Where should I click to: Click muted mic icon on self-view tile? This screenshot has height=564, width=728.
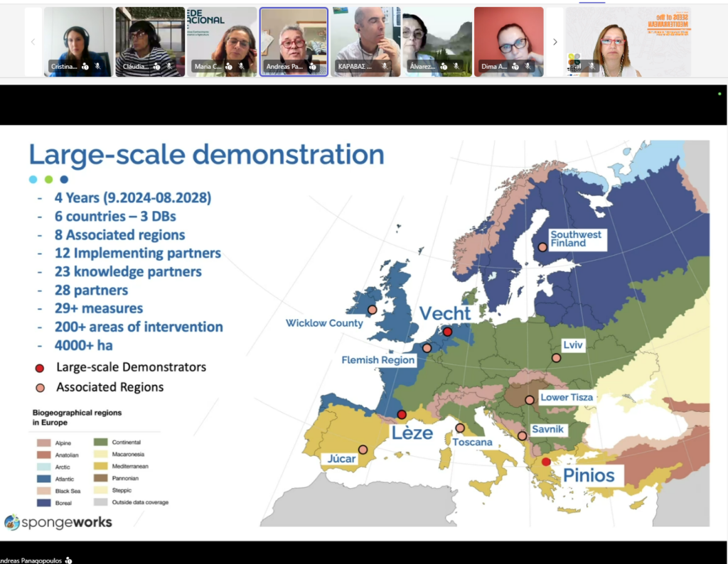[x=592, y=66]
